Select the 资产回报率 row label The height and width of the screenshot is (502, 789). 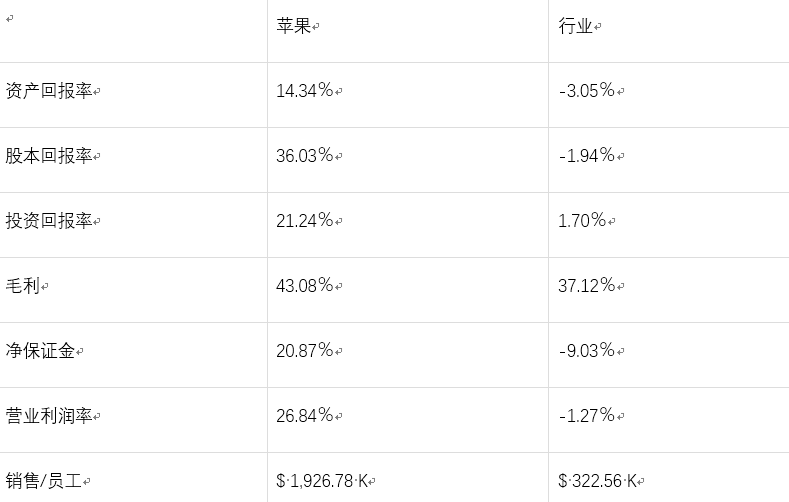coord(49,91)
